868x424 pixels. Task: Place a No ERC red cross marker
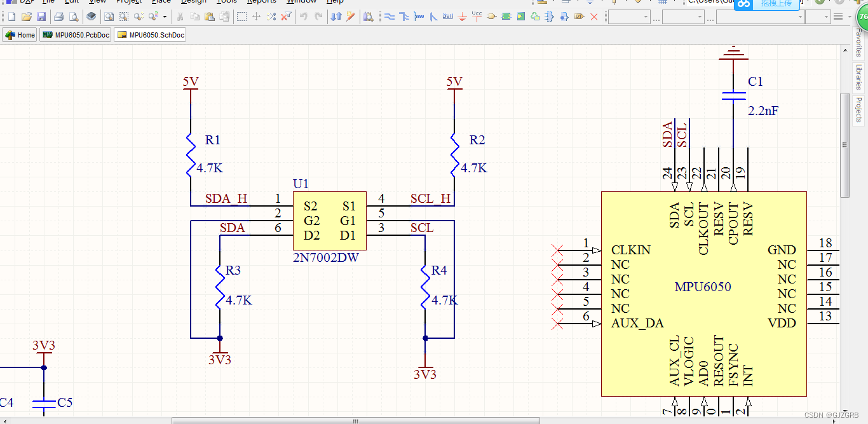point(594,17)
